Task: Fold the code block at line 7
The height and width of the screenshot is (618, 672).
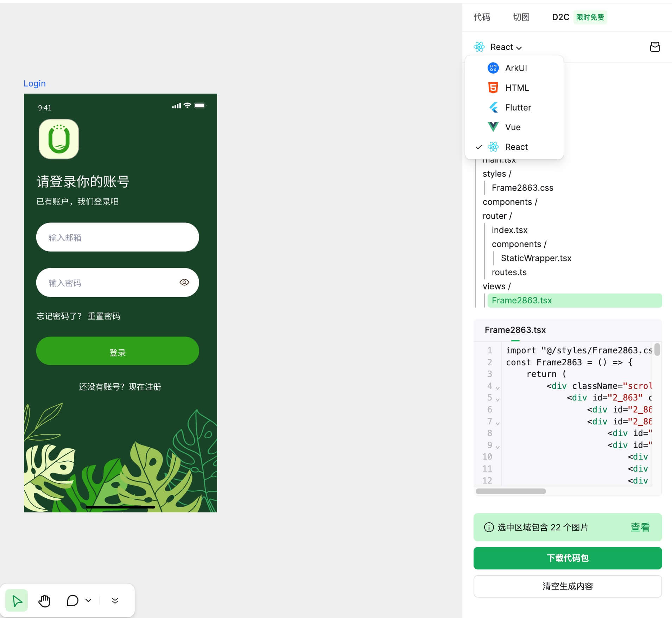Action: 497,423
